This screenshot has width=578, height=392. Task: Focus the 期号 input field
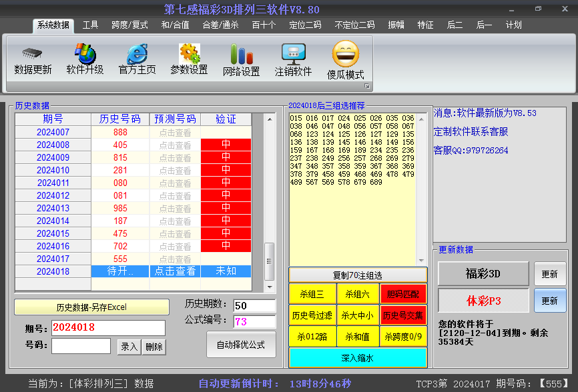(108, 327)
